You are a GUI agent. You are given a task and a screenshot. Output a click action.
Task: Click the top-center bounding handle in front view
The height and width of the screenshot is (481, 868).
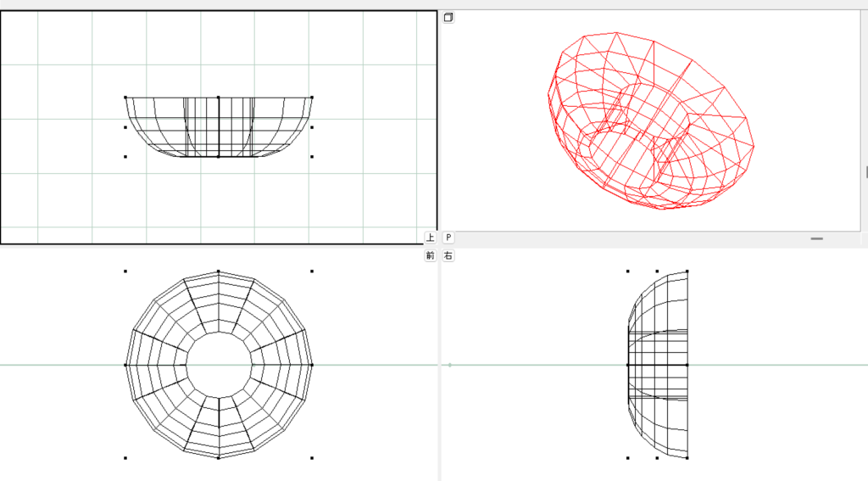tap(219, 271)
